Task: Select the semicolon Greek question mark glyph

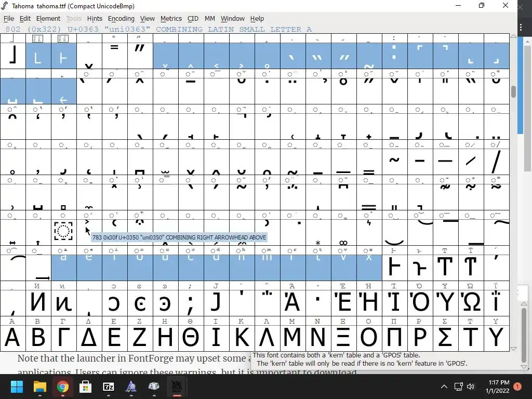Action: click(x=191, y=302)
